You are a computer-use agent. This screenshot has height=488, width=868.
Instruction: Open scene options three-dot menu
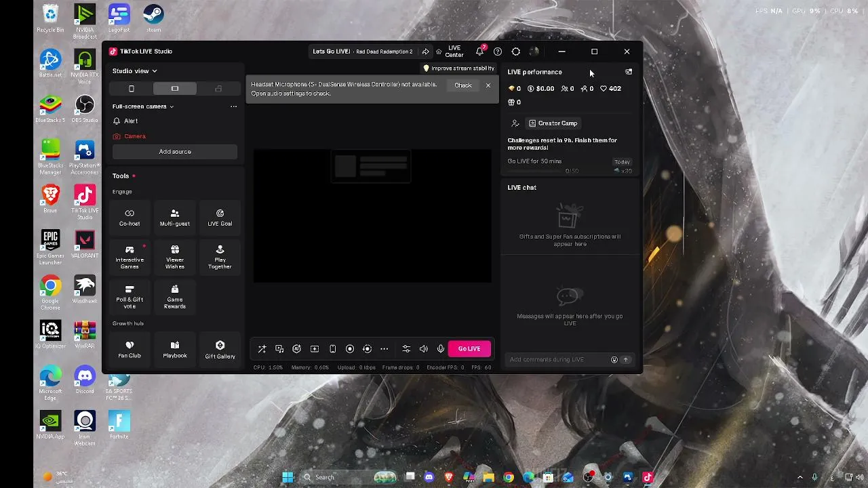pyautogui.click(x=233, y=106)
